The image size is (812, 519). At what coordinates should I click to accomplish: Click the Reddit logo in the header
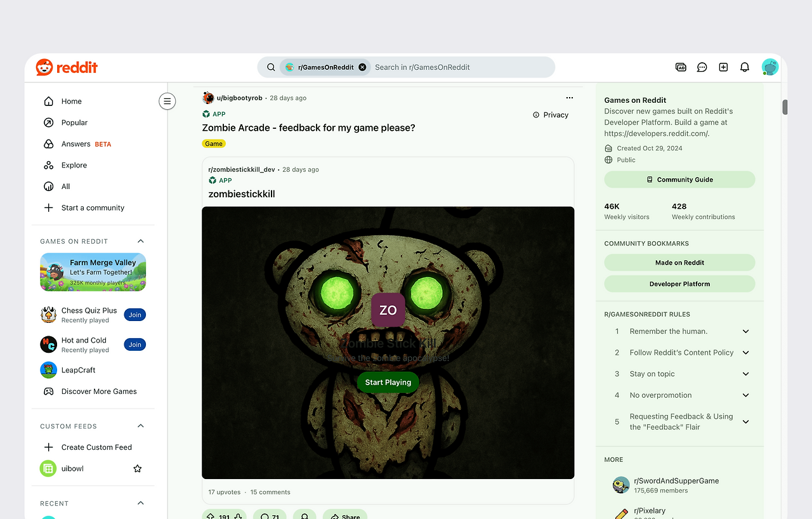[x=67, y=67]
